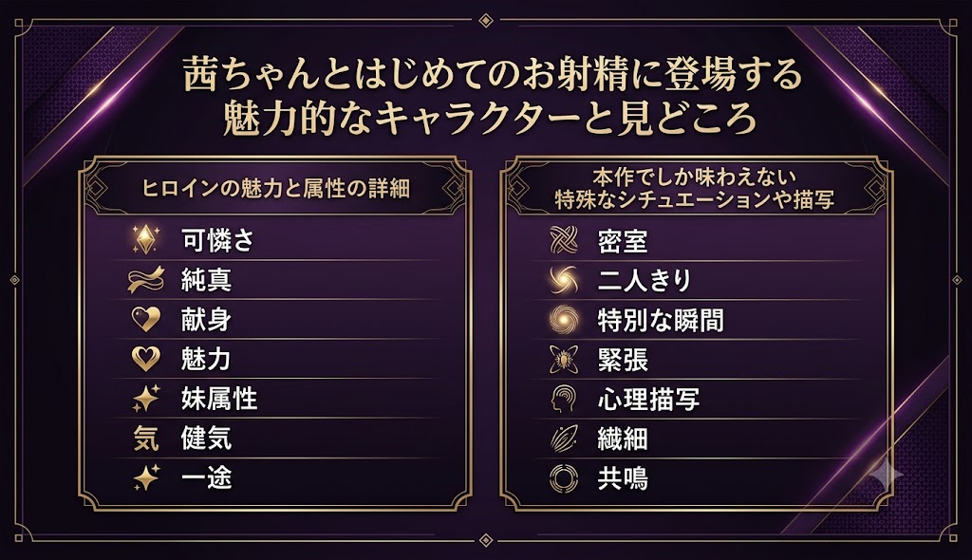
Task: Click the outlined heart icon beside 魅力
Action: pos(145,359)
